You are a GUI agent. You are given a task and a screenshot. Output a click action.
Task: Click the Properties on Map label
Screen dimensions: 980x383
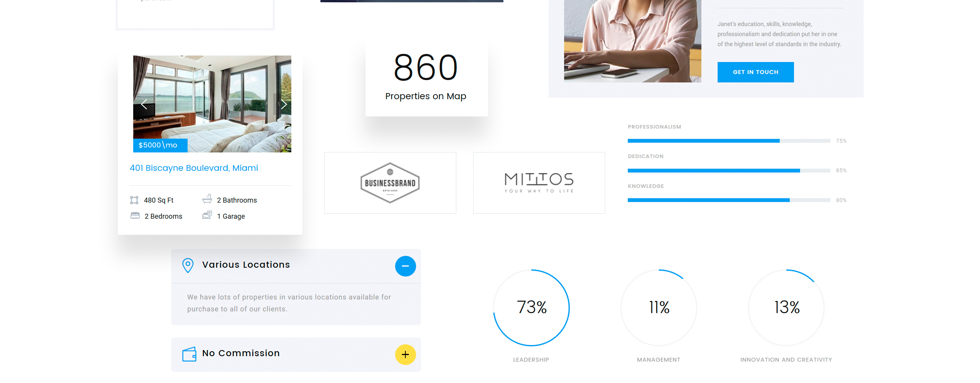(x=426, y=96)
